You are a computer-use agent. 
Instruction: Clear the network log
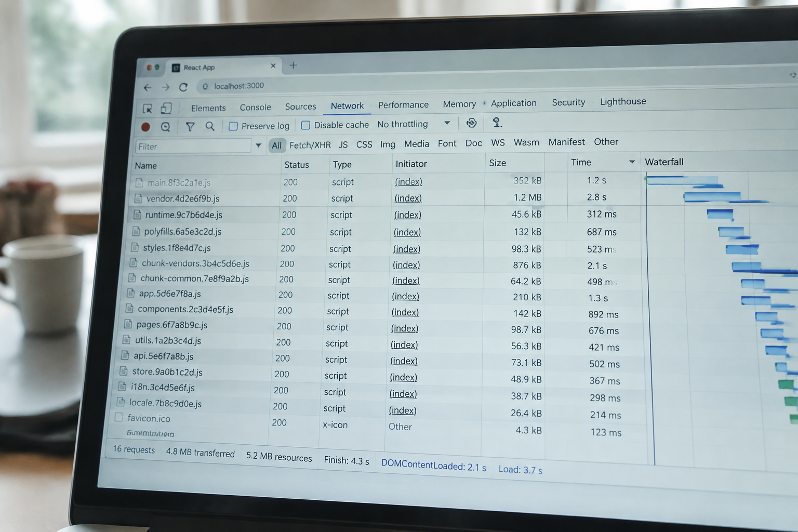click(x=166, y=127)
